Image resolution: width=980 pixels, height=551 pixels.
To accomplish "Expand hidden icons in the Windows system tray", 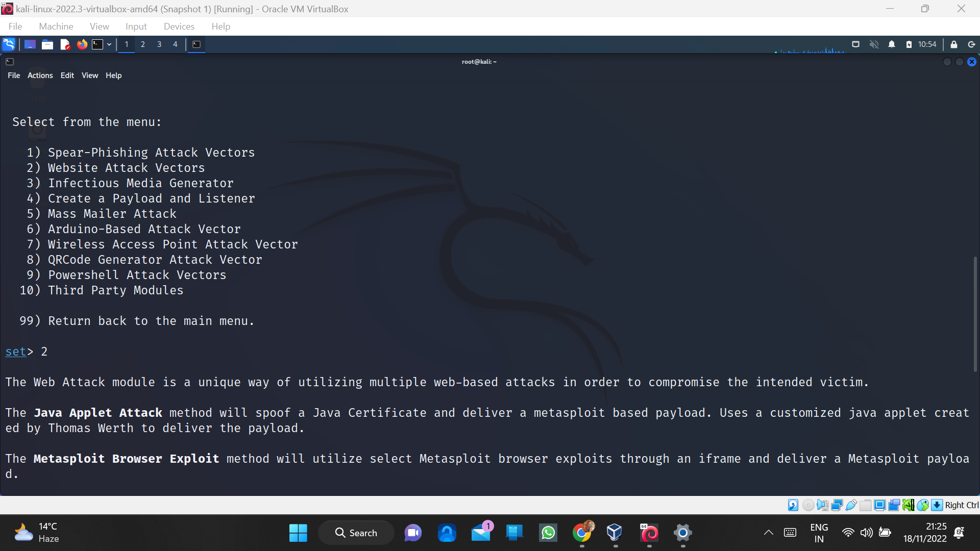I will click(x=768, y=532).
